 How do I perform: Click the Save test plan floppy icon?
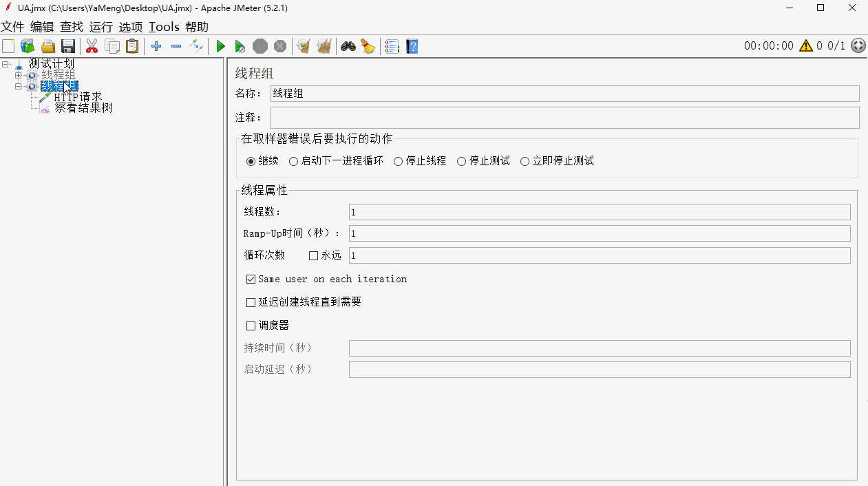pos(68,46)
